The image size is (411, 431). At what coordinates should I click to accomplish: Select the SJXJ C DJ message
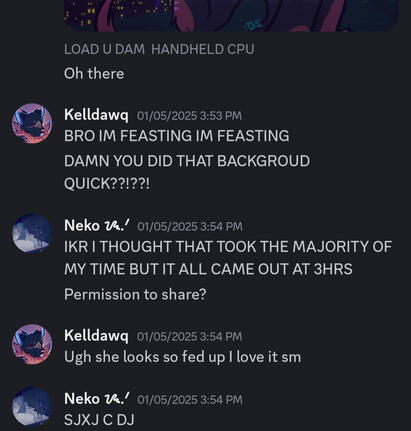point(99,420)
